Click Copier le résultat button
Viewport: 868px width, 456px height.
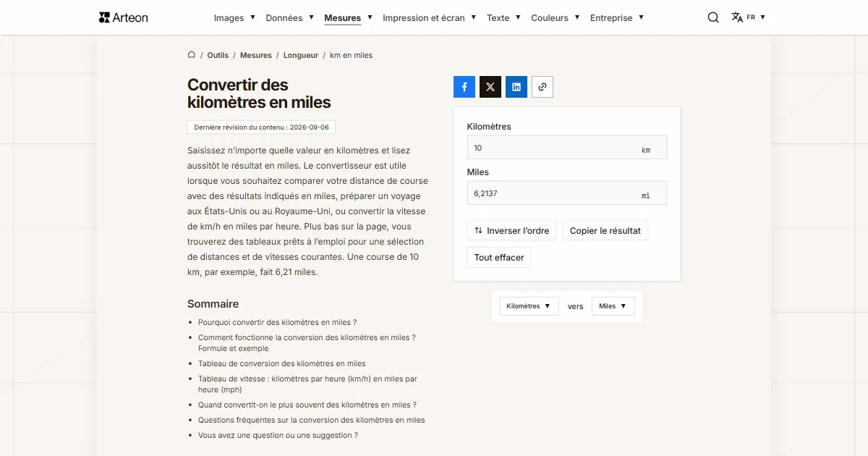click(x=605, y=231)
